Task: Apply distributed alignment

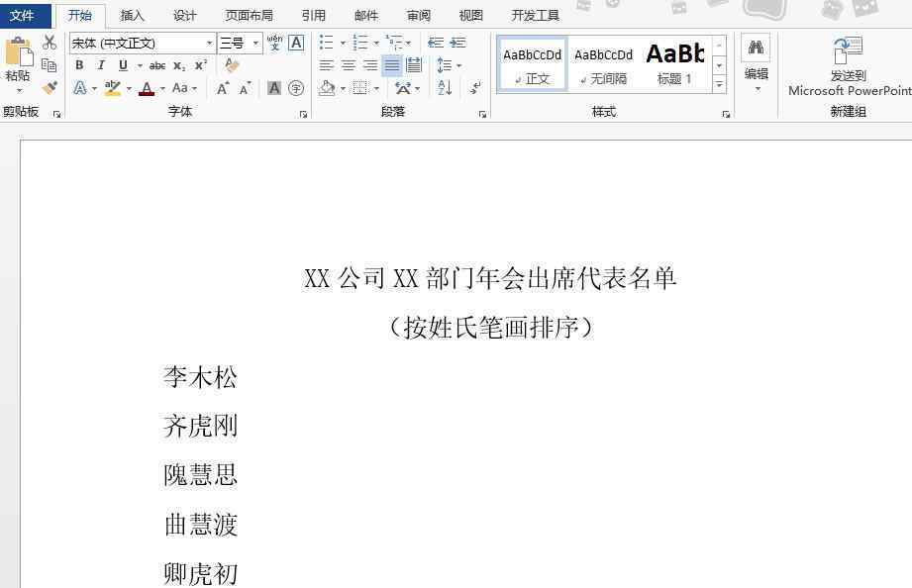Action: pyautogui.click(x=414, y=65)
